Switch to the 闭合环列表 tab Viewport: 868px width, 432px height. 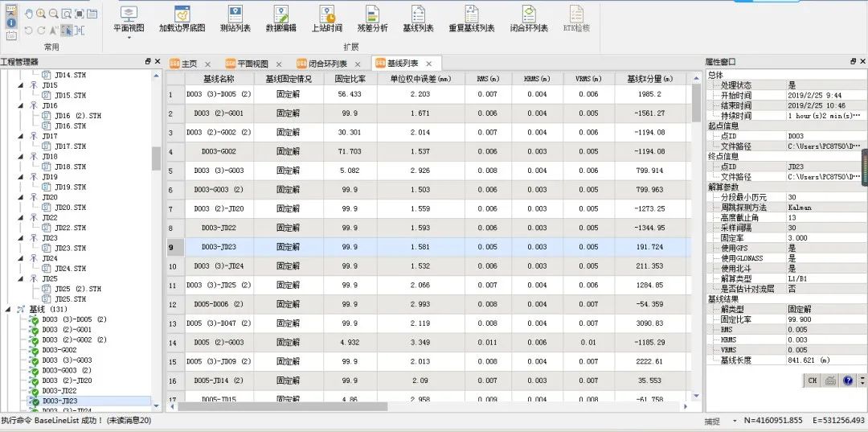click(328, 64)
